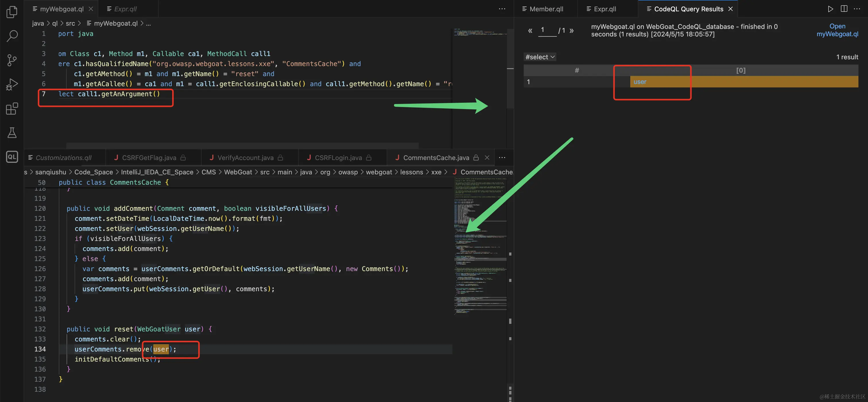Split the results editor to the right
Image resolution: width=868 pixels, height=402 pixels.
click(x=844, y=9)
